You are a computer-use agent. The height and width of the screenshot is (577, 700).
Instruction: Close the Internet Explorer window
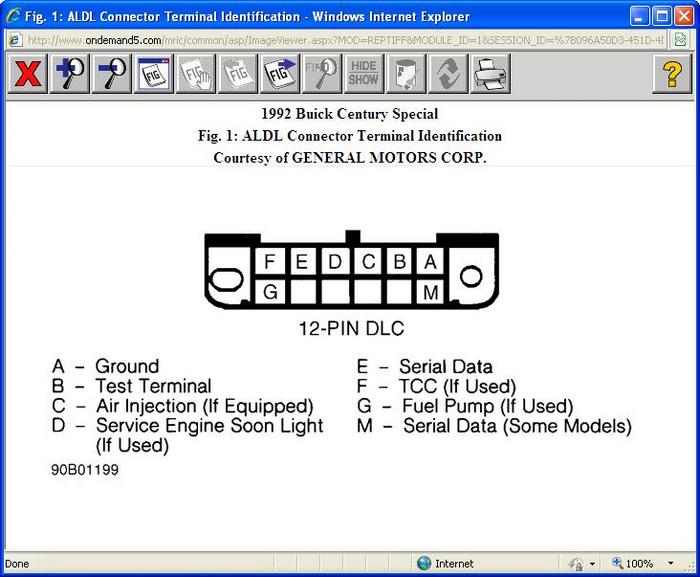pos(683,17)
